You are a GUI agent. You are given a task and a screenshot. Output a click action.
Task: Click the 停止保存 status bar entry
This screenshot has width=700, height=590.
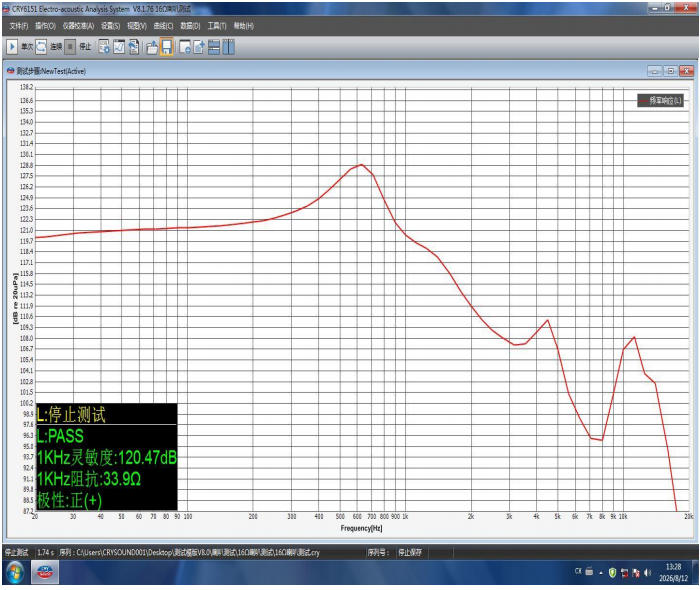[410, 553]
